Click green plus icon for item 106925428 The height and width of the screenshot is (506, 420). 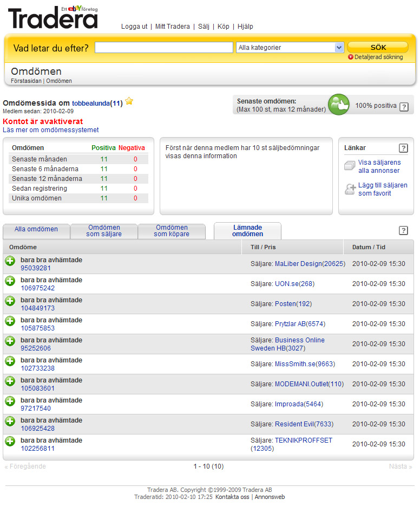pyautogui.click(x=10, y=421)
